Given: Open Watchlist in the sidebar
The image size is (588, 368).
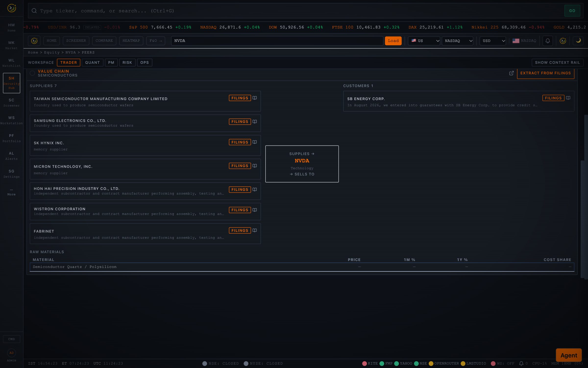Looking at the screenshot, I should coord(12,63).
